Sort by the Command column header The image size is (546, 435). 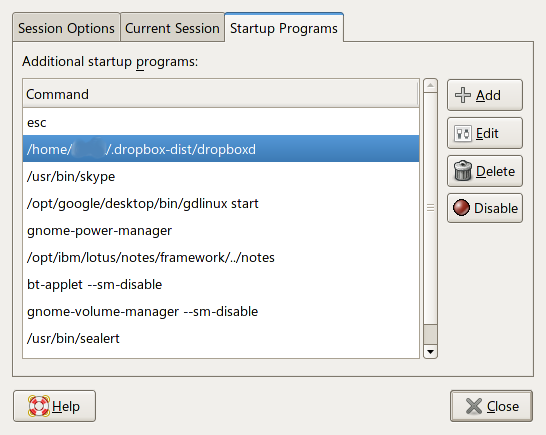[x=220, y=94]
